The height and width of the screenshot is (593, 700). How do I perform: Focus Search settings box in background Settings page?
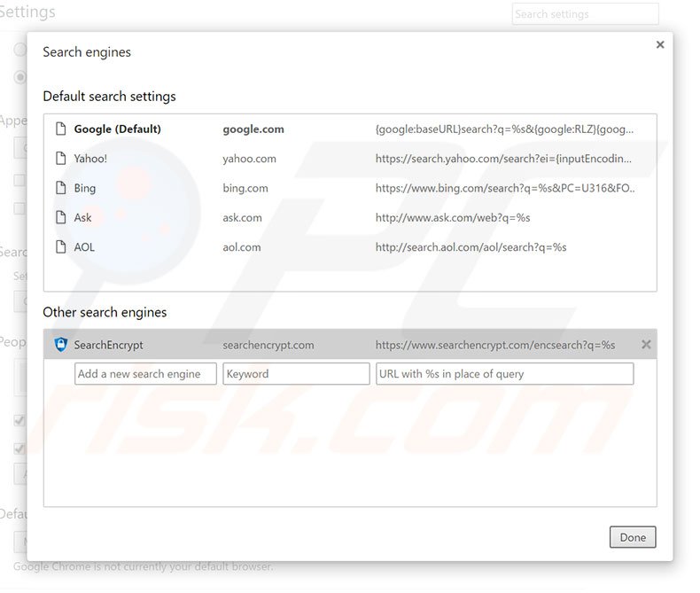tap(586, 14)
